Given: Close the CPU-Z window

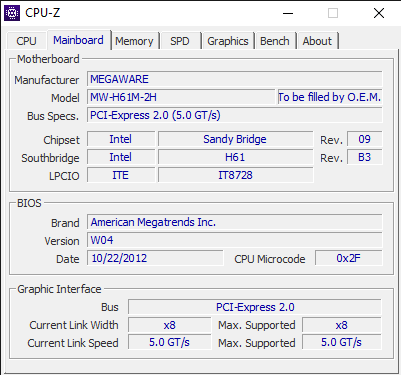Looking at the screenshot, I should coord(379,13).
